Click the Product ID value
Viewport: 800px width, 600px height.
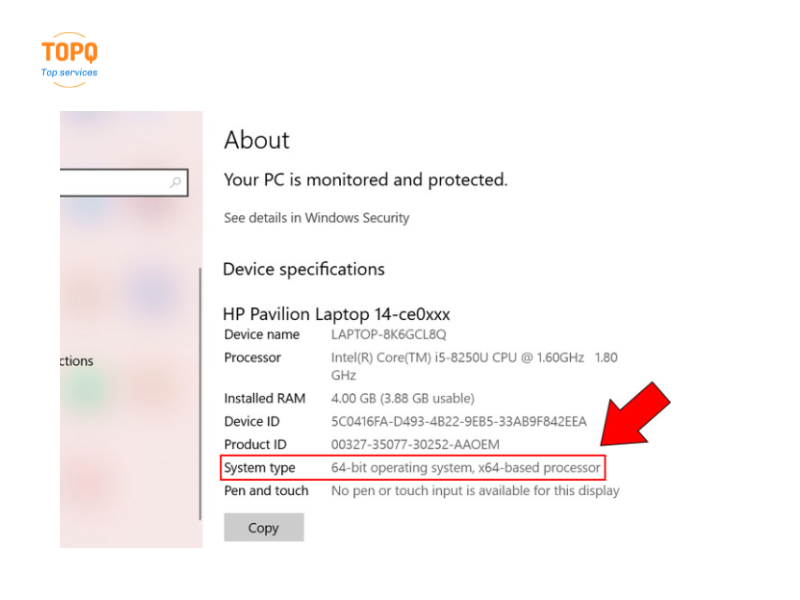(415, 444)
